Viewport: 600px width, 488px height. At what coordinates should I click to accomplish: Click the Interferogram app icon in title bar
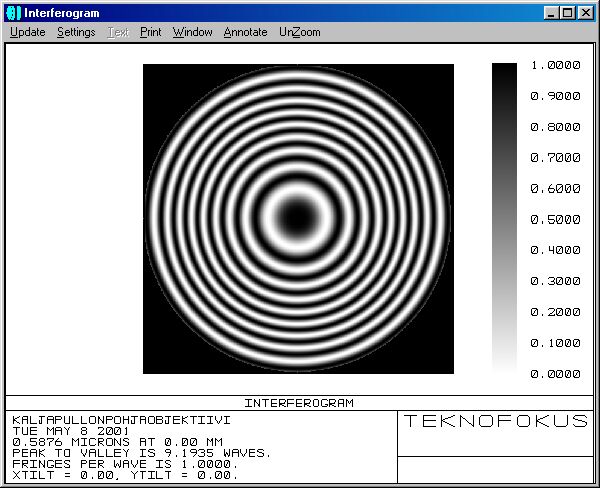coord(13,13)
